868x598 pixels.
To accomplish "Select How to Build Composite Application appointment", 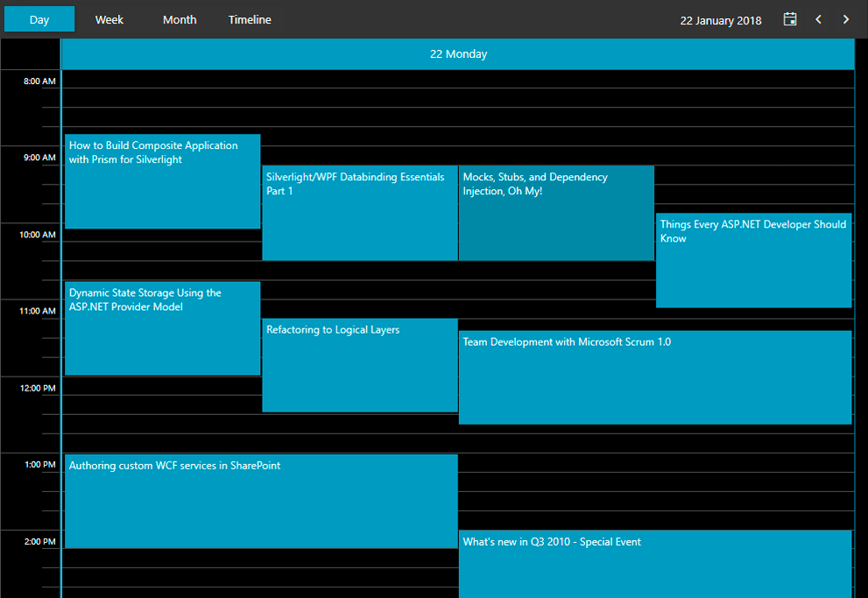I will pyautogui.click(x=163, y=181).
